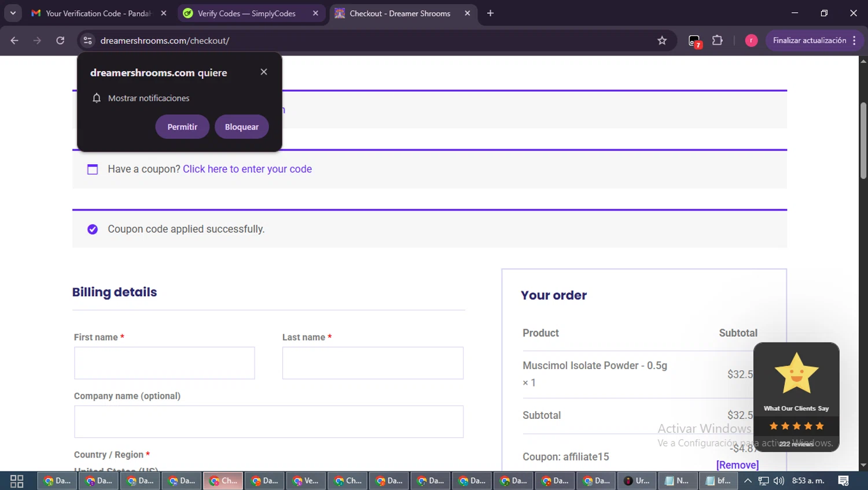Click the address bar URL dreamershrooms.com/checkout/
Image resolution: width=868 pixels, height=490 pixels.
pyautogui.click(x=165, y=40)
